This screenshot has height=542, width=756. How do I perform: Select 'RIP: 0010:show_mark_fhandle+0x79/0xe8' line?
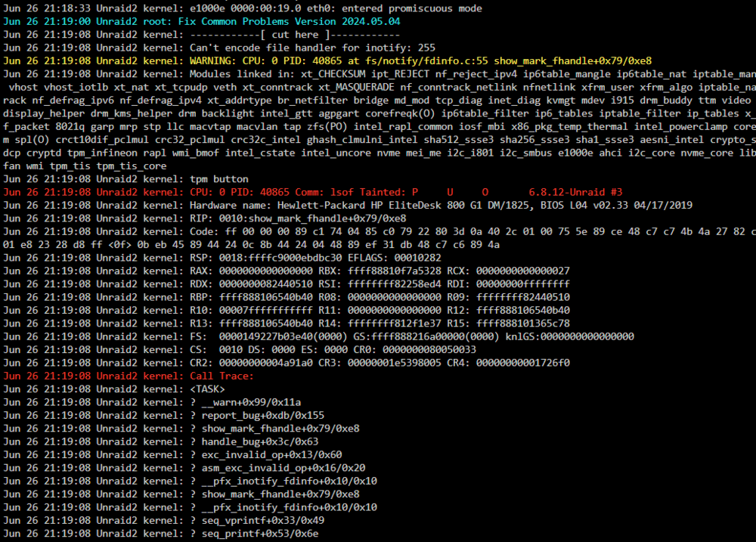[204, 218]
